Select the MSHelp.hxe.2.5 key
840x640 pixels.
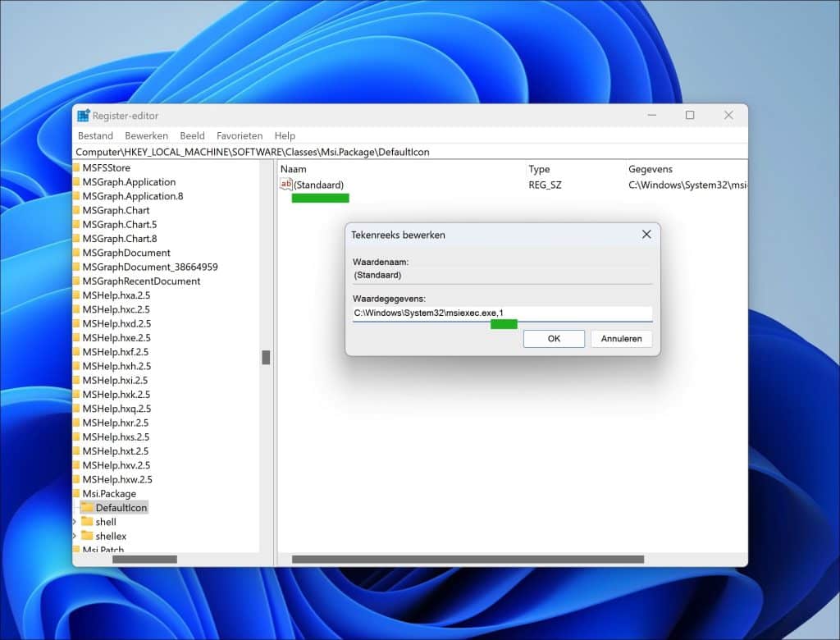pos(116,338)
